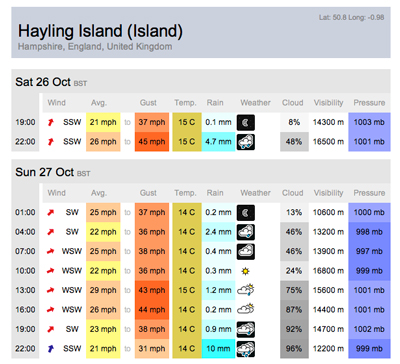Click the 10 mm rain cell
This screenshot has width=400, height=364.
coord(218,349)
